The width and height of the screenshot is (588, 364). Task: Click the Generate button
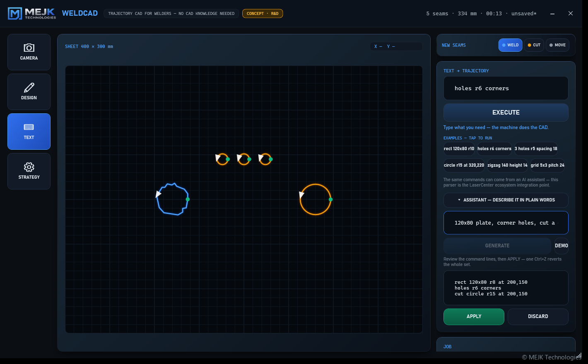click(497, 246)
